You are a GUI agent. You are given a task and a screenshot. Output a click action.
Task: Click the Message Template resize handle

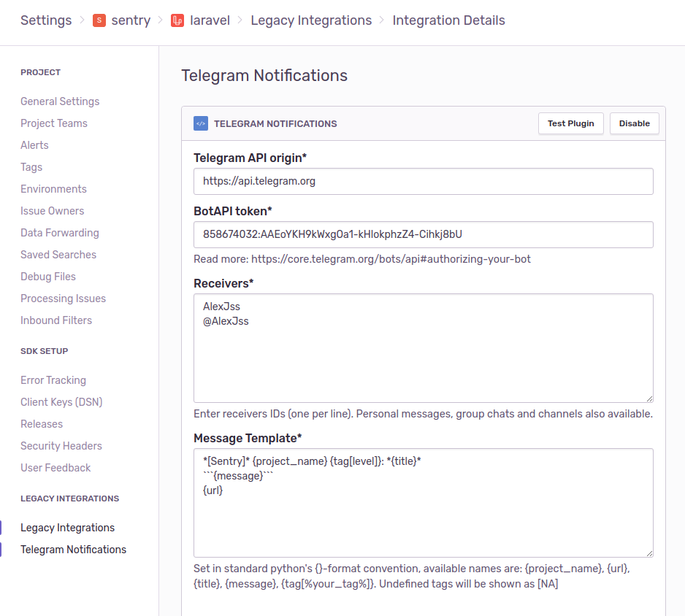pos(650,553)
